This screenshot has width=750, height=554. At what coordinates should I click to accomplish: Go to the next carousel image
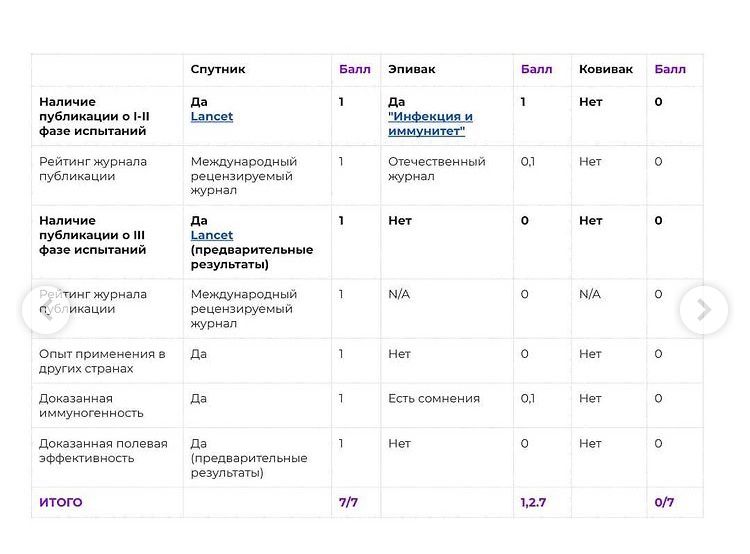coord(703,310)
